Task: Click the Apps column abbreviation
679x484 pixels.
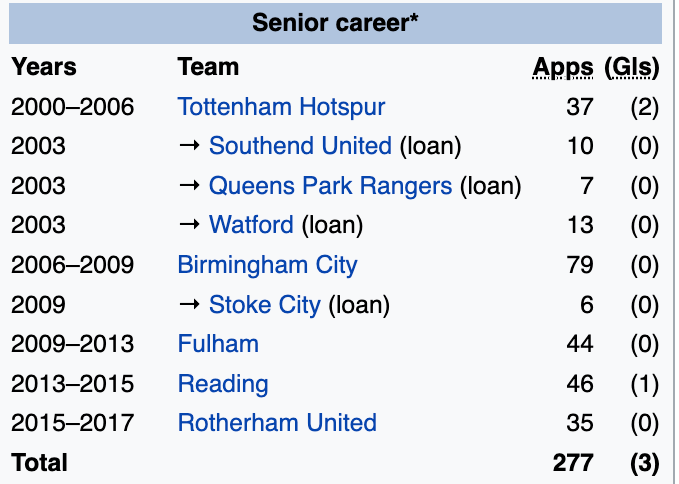Action: (563, 67)
